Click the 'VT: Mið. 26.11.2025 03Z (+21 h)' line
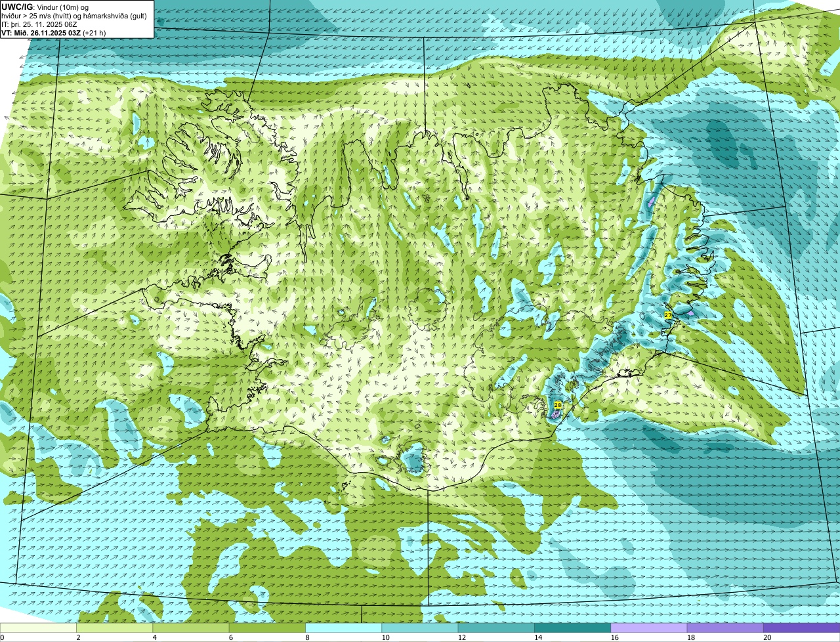This screenshot has height=642, width=840. [54, 32]
